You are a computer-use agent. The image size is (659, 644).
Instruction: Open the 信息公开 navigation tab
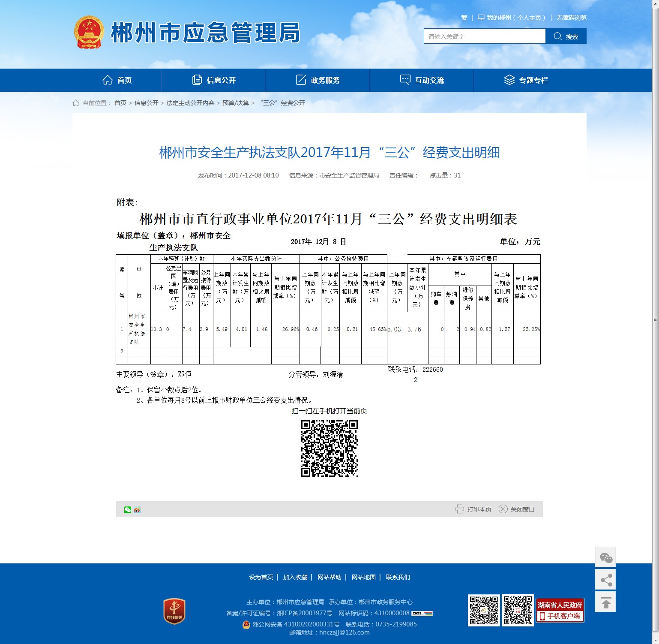pyautogui.click(x=214, y=80)
